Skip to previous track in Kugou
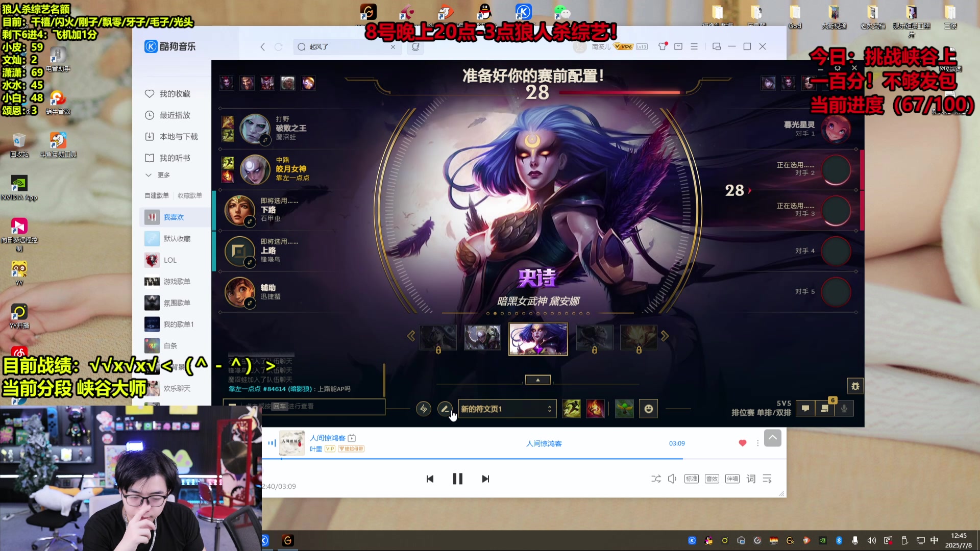Image resolution: width=980 pixels, height=551 pixels. 430,479
